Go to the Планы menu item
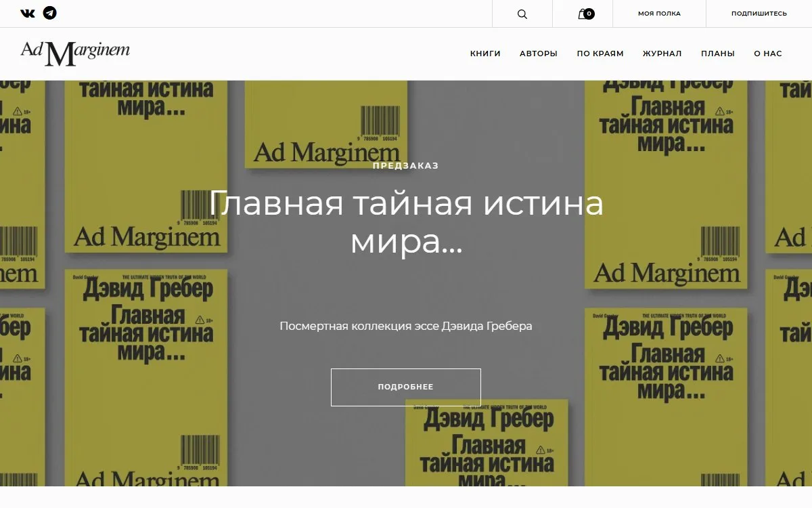This screenshot has height=508, width=812. [718, 54]
